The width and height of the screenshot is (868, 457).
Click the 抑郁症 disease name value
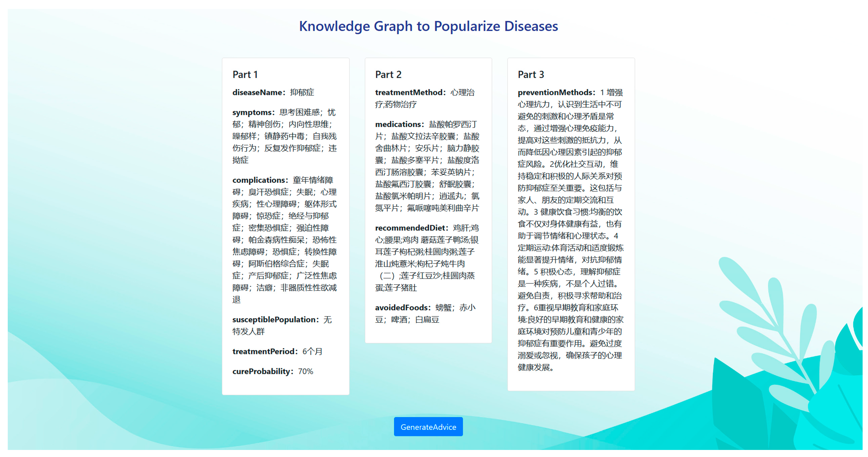pyautogui.click(x=301, y=92)
